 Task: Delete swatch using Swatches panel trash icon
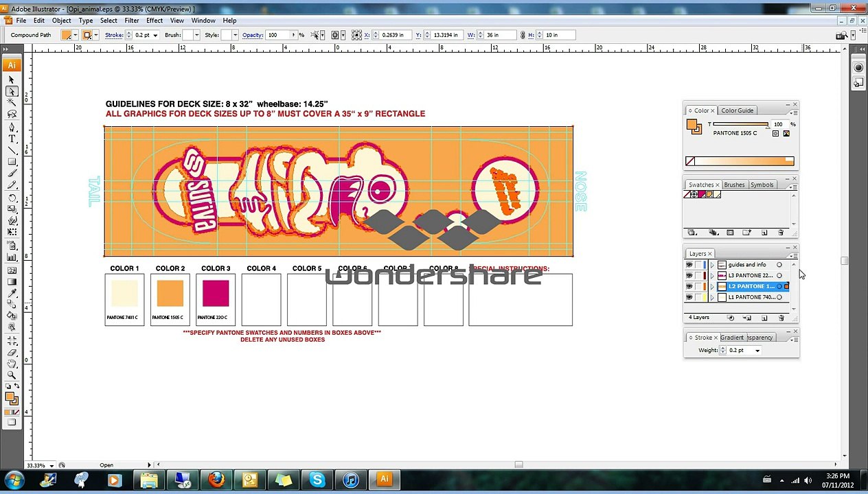(781, 233)
